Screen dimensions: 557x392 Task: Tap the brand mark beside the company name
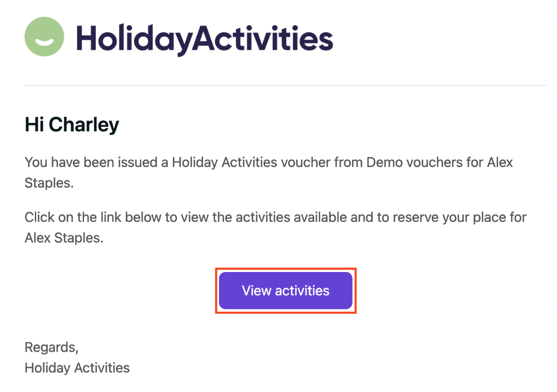(44, 36)
